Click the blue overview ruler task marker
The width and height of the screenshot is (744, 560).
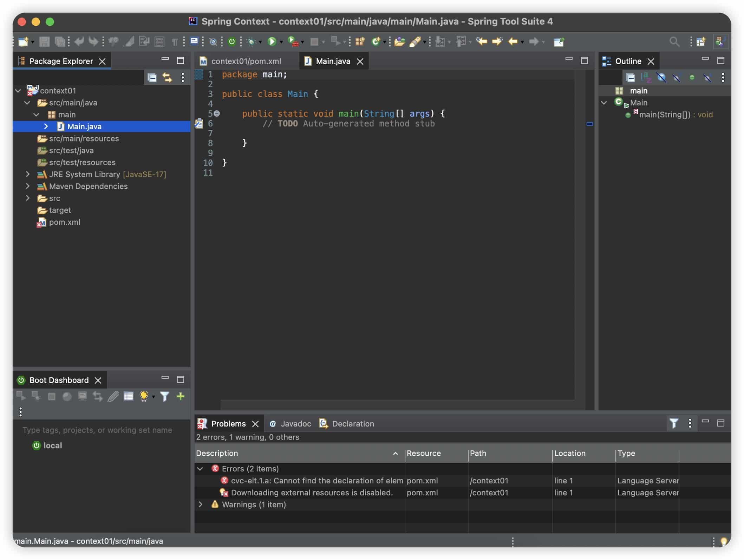click(x=590, y=124)
